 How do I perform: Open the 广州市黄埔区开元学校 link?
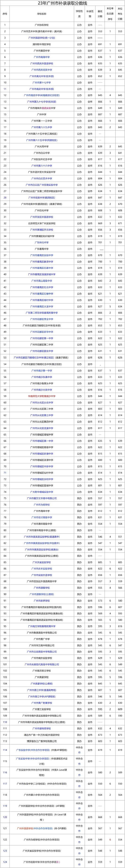pos(42,230)
